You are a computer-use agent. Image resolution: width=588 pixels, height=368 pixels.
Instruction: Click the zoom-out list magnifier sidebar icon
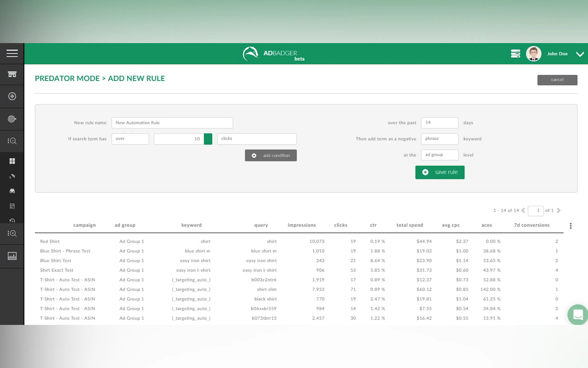pos(12,141)
